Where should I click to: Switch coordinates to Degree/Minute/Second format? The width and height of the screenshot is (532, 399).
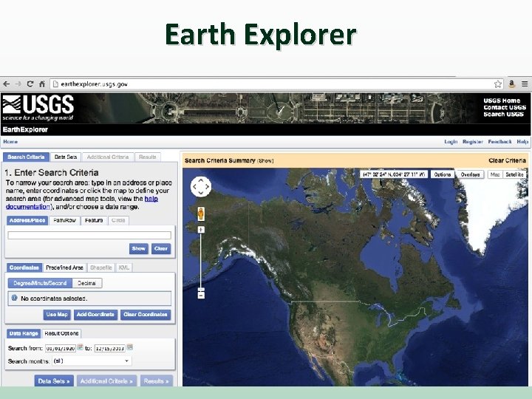40,283
